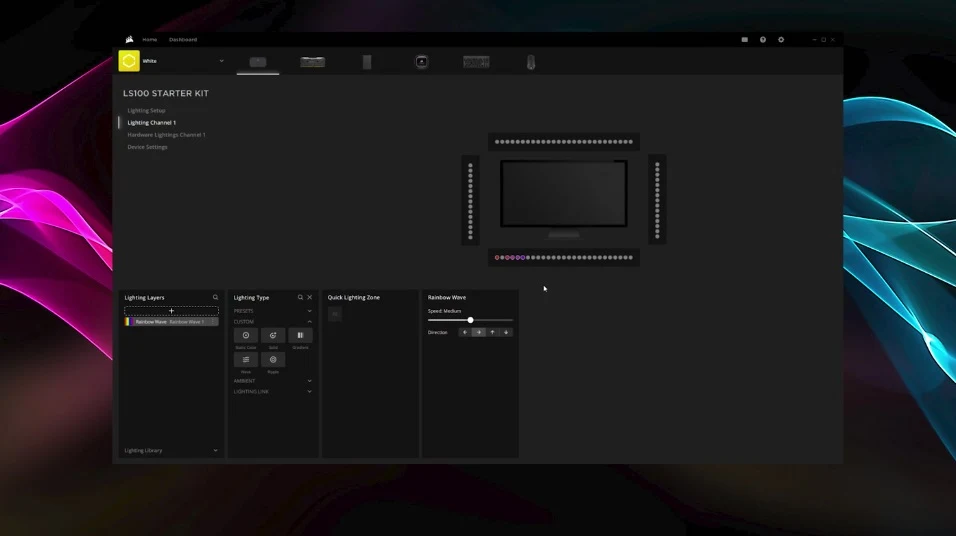This screenshot has width=956, height=536.
Task: Open the settings gear icon
Action: click(781, 40)
